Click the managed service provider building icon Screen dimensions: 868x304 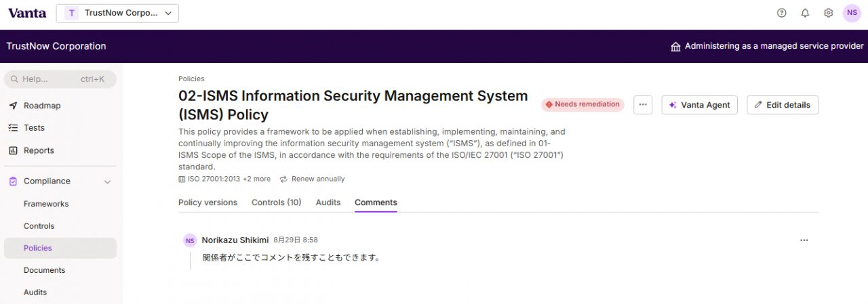pyautogui.click(x=675, y=47)
